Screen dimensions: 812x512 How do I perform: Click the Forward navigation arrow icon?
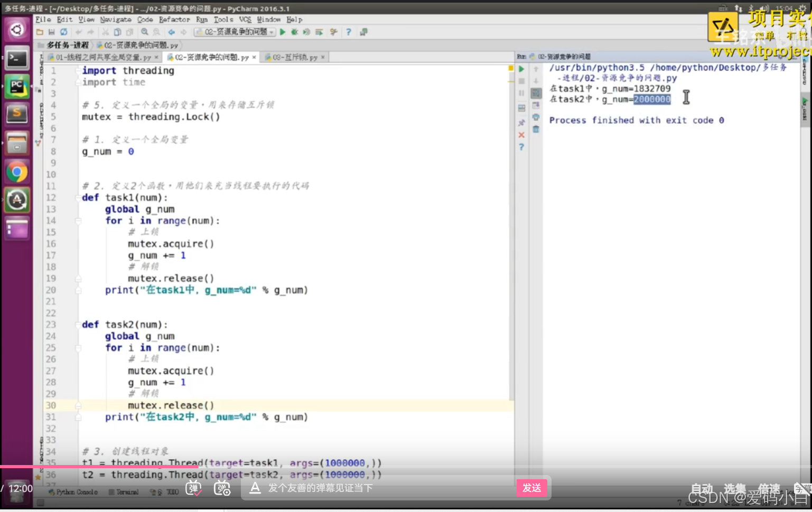click(x=183, y=32)
